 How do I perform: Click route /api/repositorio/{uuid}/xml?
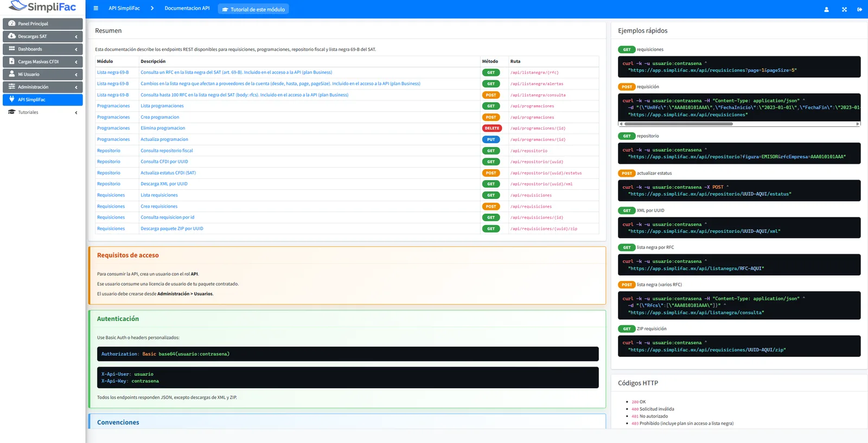pos(541,184)
